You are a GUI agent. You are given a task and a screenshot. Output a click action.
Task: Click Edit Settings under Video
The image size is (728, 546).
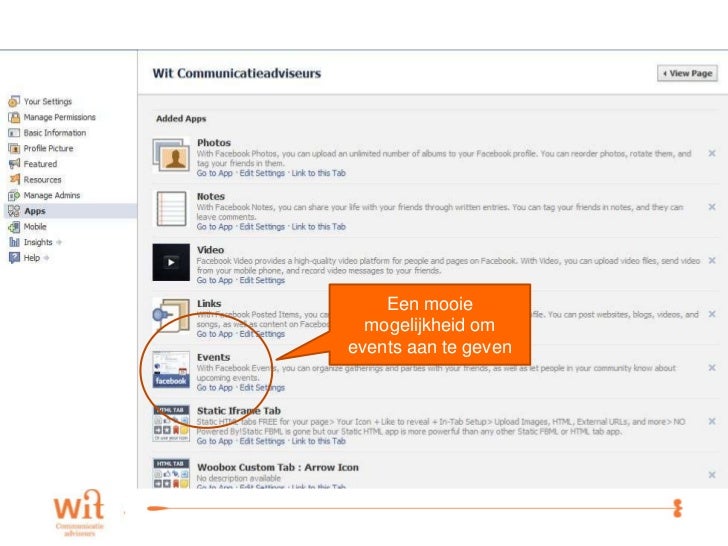click(x=262, y=280)
